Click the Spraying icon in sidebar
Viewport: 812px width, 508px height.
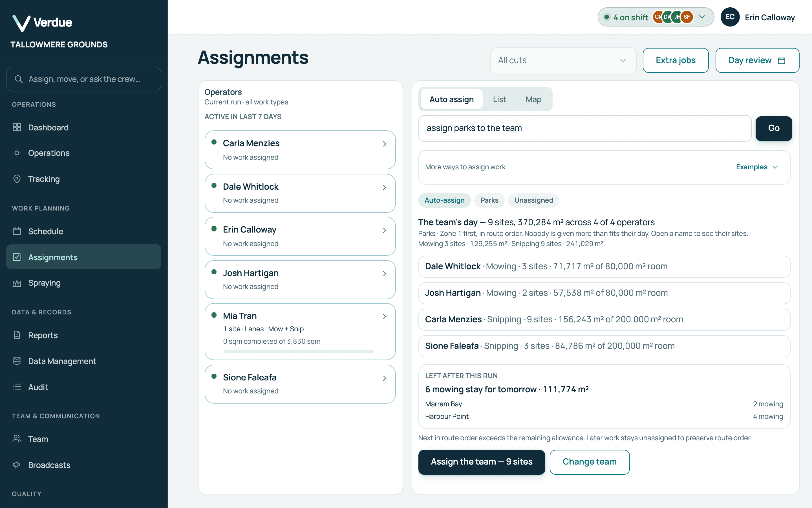(17, 283)
